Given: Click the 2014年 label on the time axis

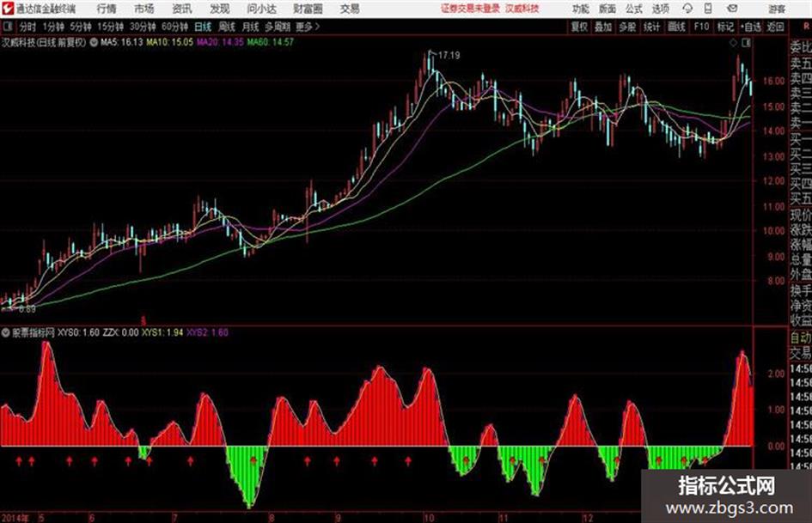Looking at the screenshot, I should click(15, 517).
